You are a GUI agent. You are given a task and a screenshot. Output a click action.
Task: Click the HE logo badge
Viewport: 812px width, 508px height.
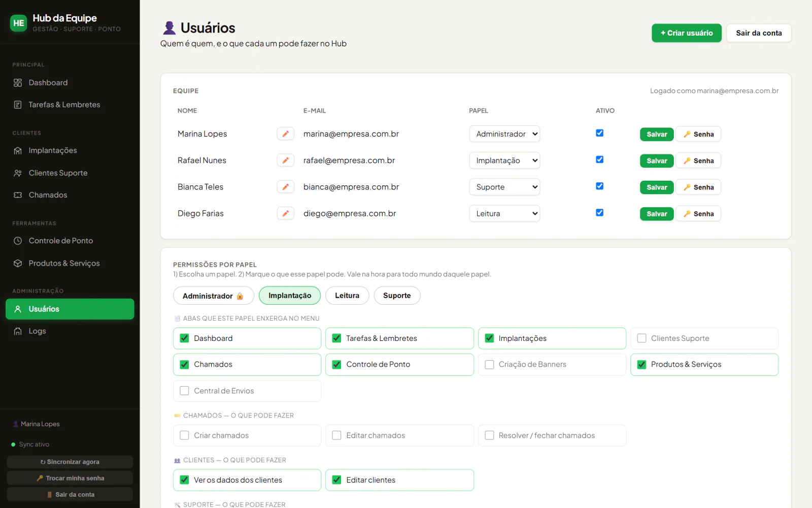[x=19, y=23]
